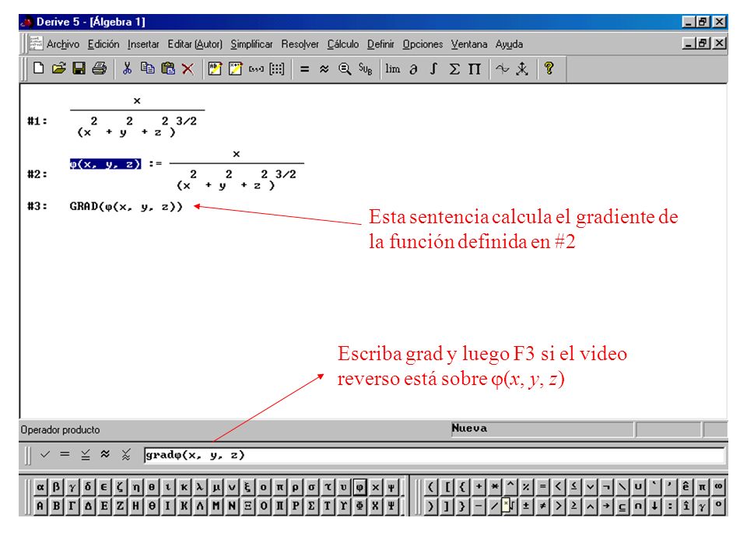Insert lowercase phi φ symbol
Viewport: 747px width, 560px height.
coord(359,487)
